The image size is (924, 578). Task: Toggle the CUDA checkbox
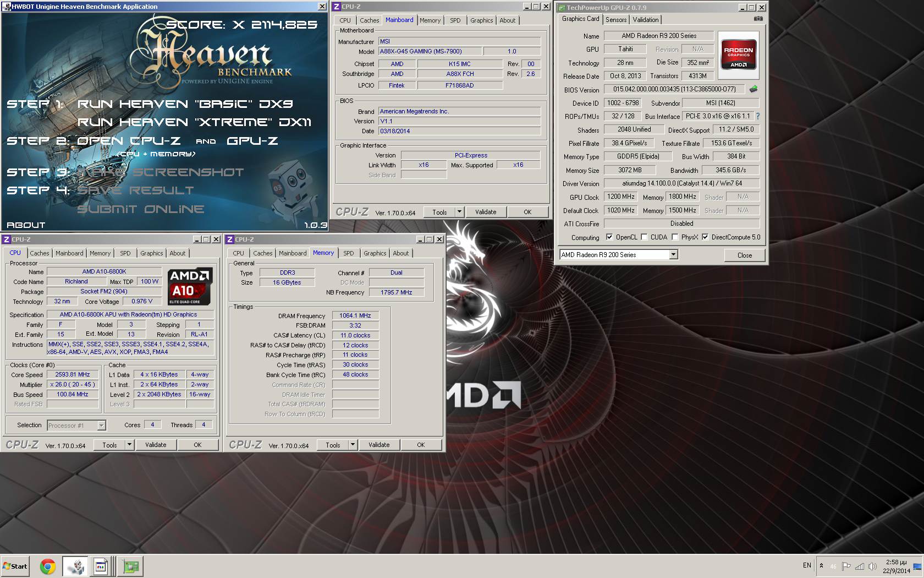(x=644, y=237)
